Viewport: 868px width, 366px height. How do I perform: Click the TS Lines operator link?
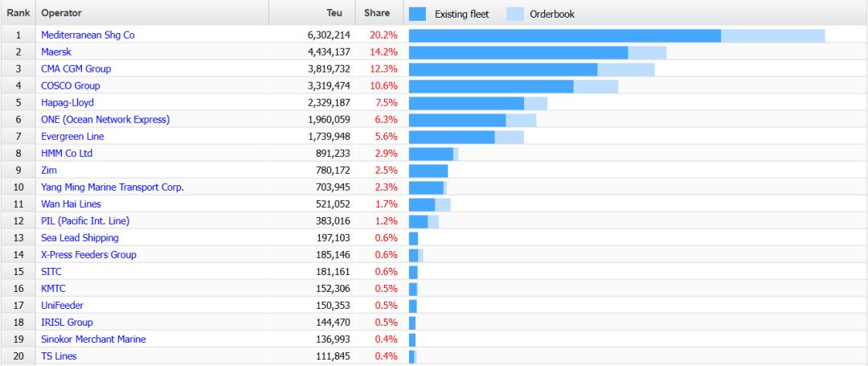point(59,356)
